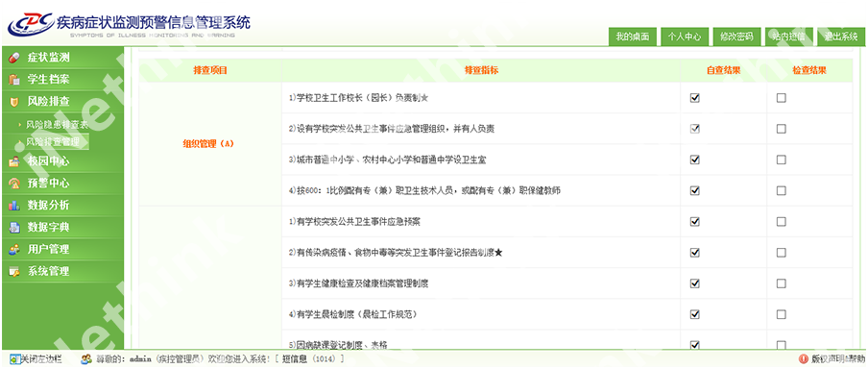Click the icon beside 校园中心

click(x=14, y=161)
